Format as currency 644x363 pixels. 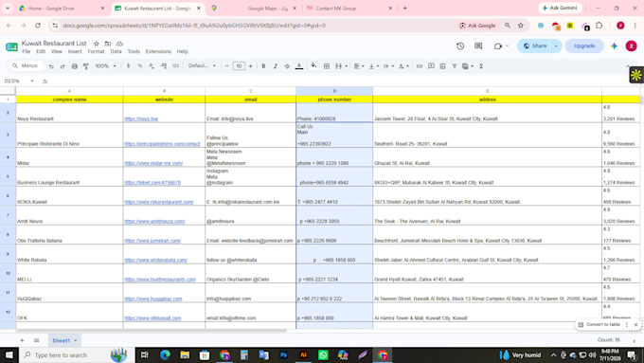point(128,65)
